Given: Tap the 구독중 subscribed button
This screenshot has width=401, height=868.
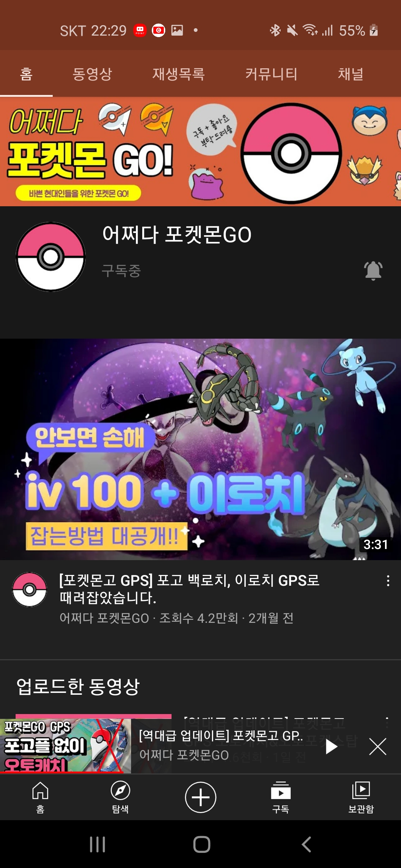Looking at the screenshot, I should click(x=121, y=271).
